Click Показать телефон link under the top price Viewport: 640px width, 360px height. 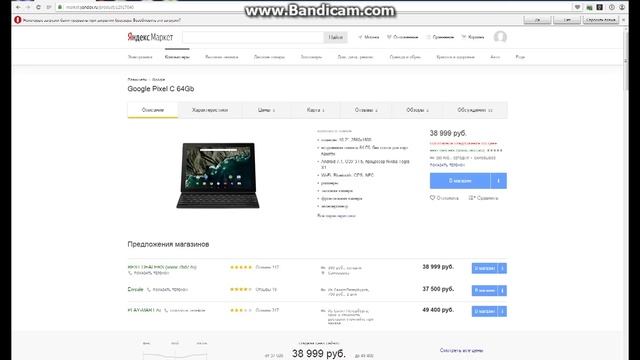click(x=447, y=165)
